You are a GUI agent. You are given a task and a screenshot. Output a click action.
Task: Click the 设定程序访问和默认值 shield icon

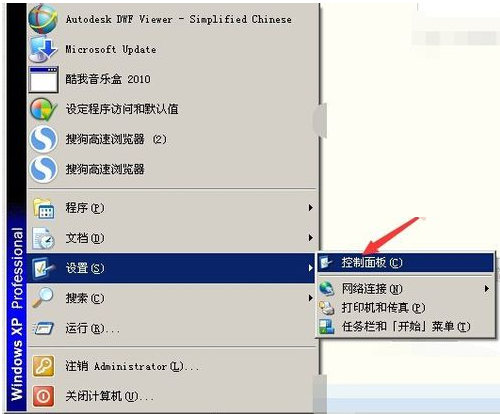(x=43, y=109)
